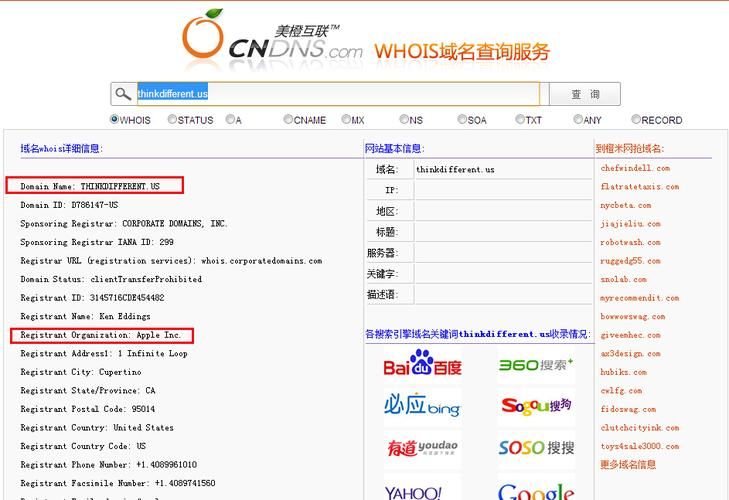Open the bowwowswag.com link
The width and height of the screenshot is (729, 500).
click(633, 317)
